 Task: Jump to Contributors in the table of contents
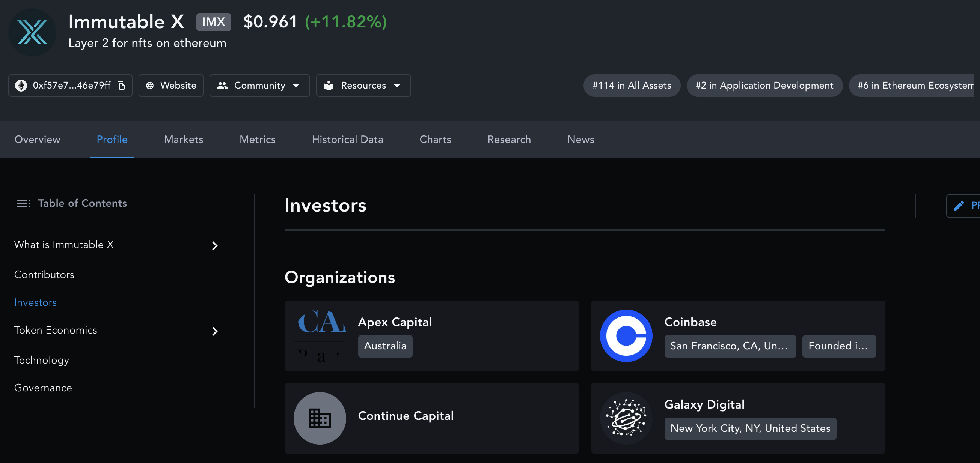point(44,274)
